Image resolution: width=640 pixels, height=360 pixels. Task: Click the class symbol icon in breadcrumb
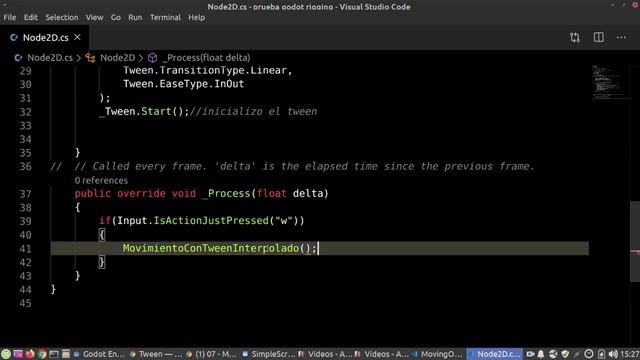90,58
